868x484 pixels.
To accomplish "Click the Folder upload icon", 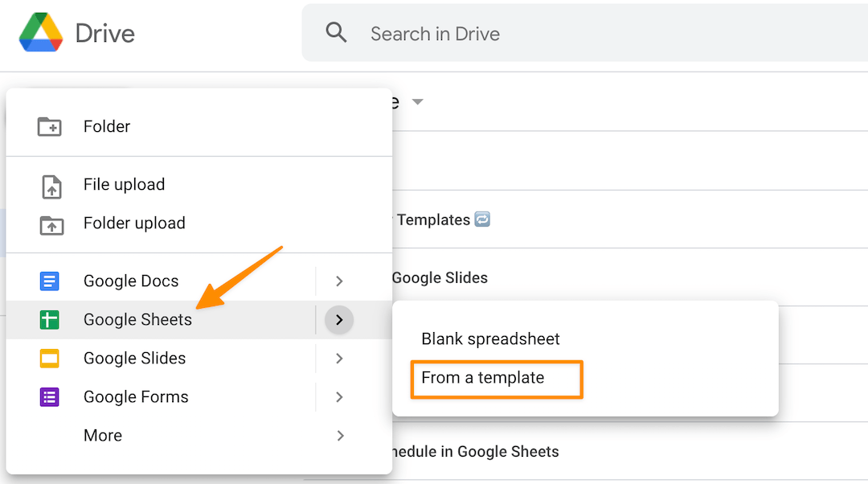I will click(x=51, y=224).
